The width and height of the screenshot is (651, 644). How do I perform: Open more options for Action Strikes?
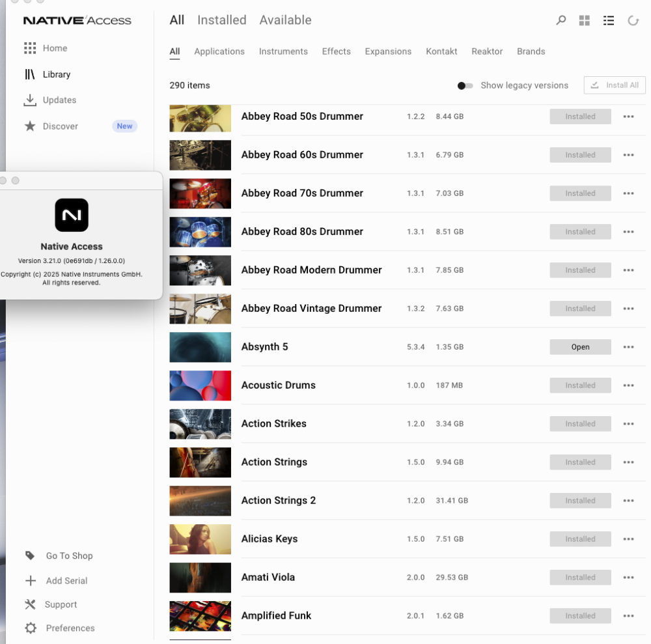(x=629, y=424)
